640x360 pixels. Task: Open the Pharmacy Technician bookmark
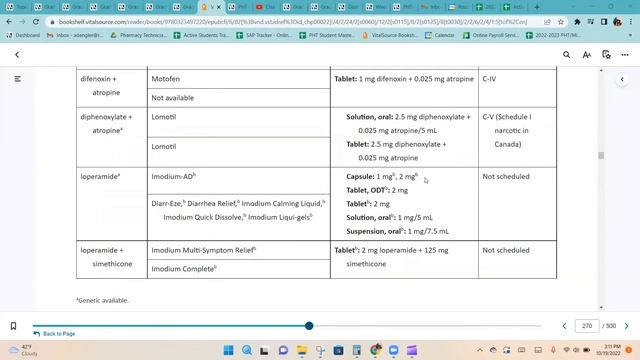click(139, 36)
